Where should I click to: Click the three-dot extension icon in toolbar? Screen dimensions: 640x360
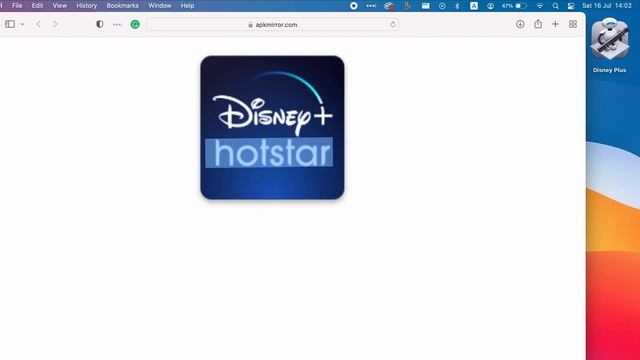click(117, 24)
